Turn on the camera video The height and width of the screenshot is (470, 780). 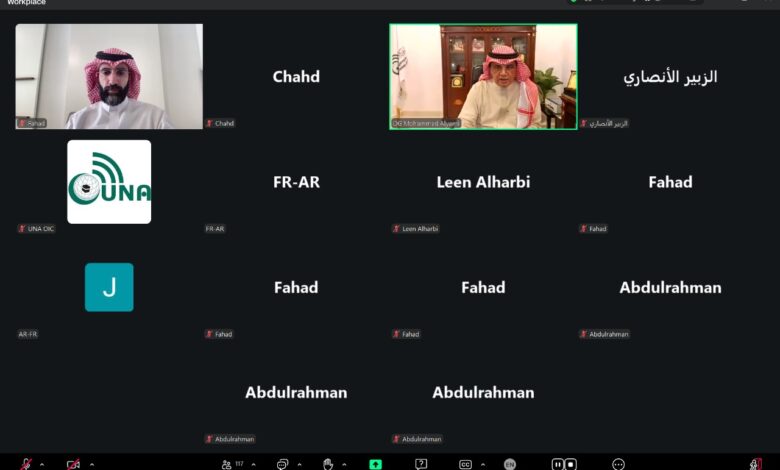(x=73, y=465)
